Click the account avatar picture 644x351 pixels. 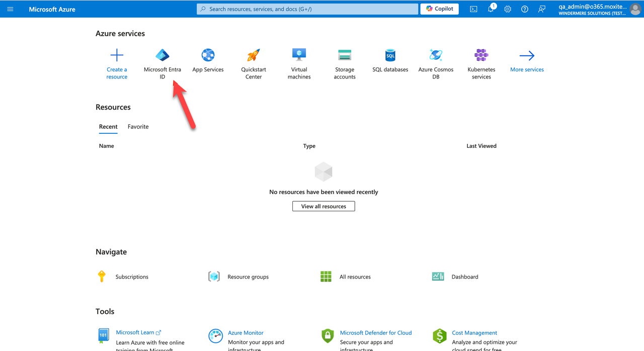635,9
